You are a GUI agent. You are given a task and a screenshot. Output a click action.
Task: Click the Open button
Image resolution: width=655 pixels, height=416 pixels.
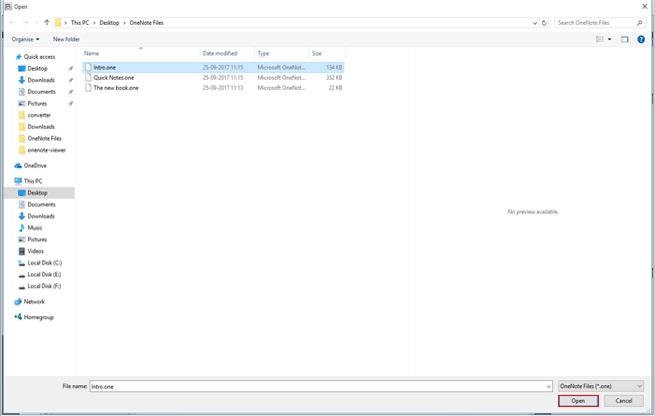(578, 401)
